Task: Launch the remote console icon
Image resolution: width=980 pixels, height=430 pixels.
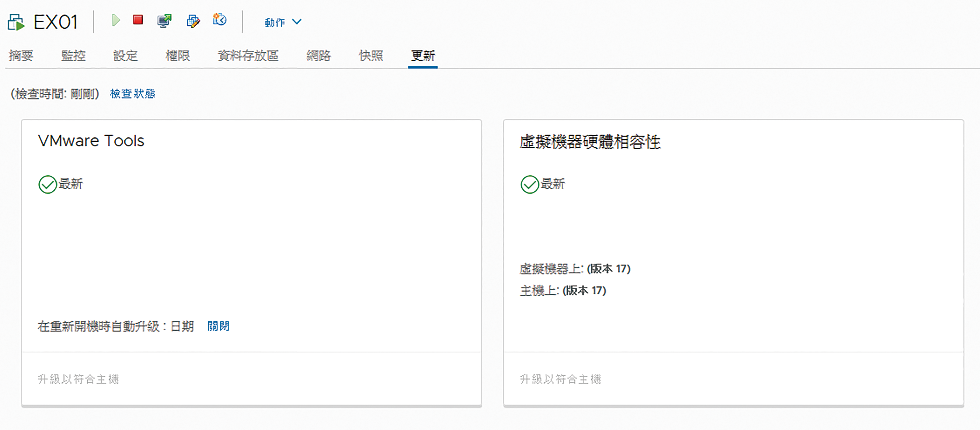Action: (164, 21)
